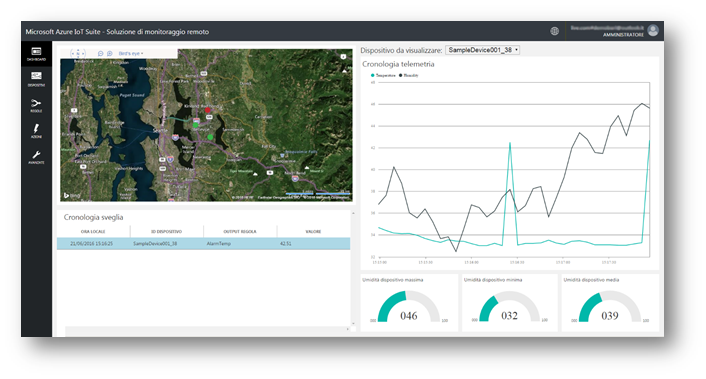Open the SampleDevice001_38 device selector dropdown
706x379 pixels.
pos(482,50)
